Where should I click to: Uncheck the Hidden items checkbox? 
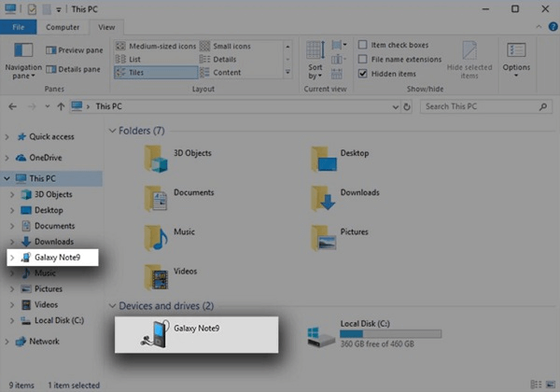(363, 73)
